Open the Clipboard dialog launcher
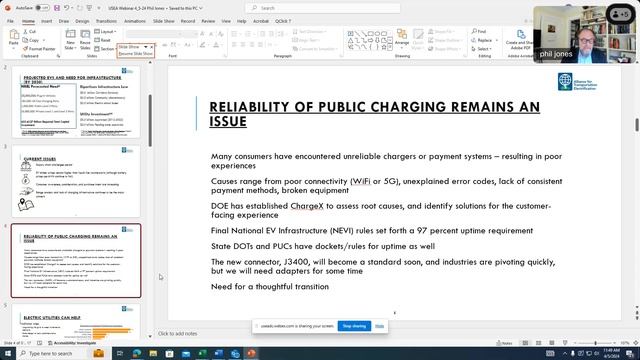This screenshot has width=640, height=360. pos(58,56)
